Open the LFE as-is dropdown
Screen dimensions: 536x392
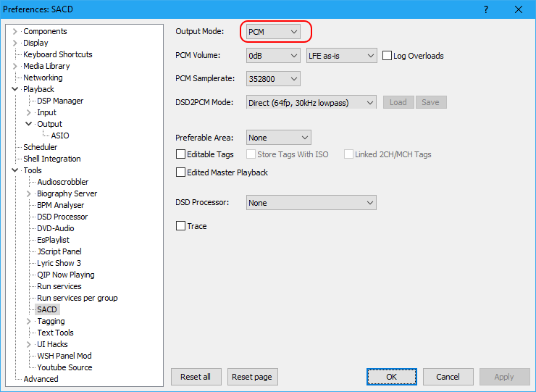[340, 56]
